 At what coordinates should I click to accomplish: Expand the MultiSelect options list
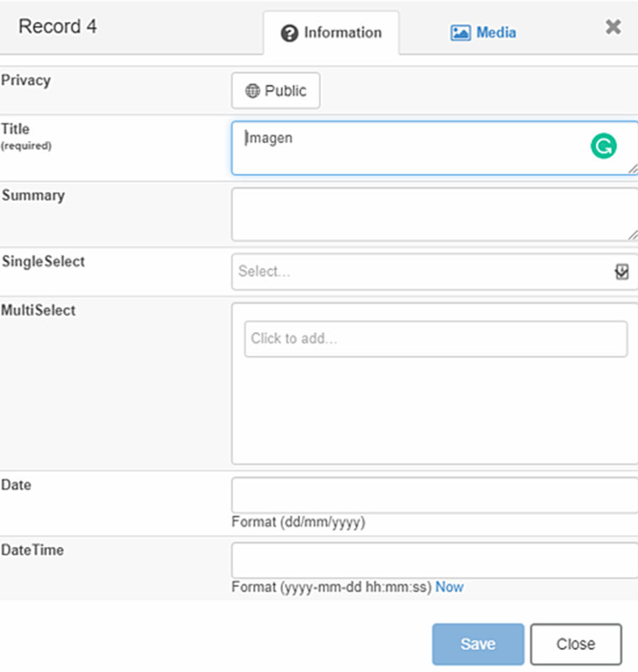435,339
